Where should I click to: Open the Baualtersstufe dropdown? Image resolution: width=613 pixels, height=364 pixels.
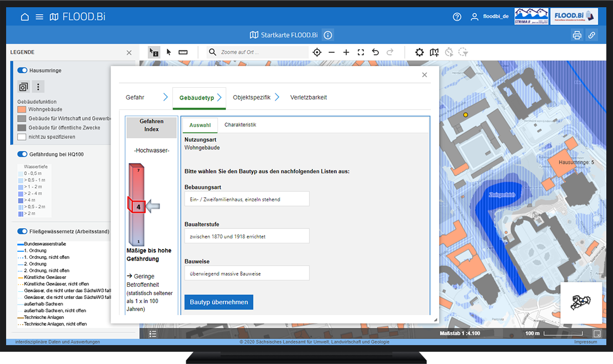pyautogui.click(x=247, y=236)
